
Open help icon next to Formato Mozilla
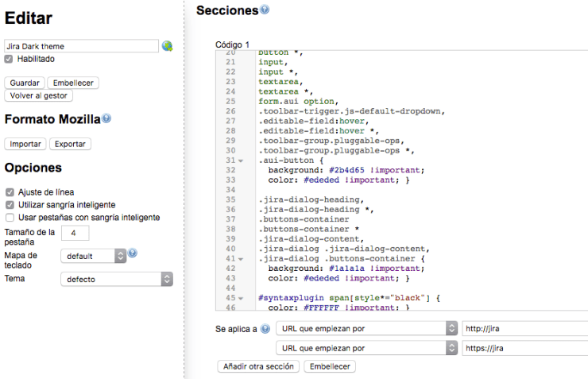pos(106,119)
